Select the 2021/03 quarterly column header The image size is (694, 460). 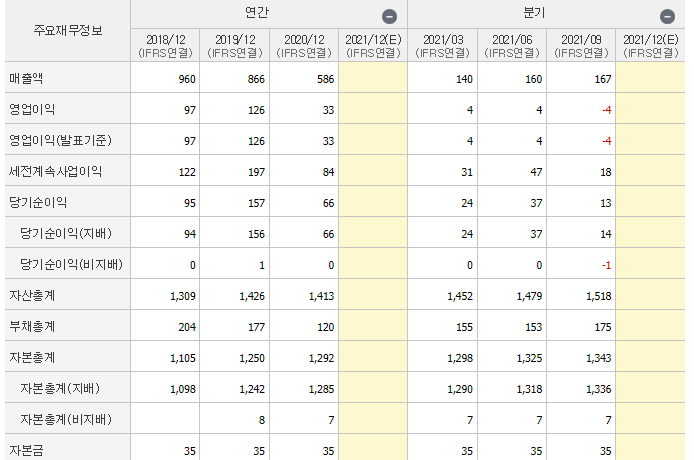click(443, 46)
